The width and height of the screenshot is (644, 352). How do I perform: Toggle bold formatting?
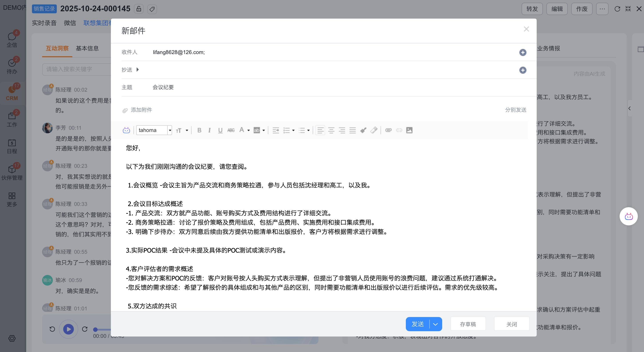(x=199, y=130)
